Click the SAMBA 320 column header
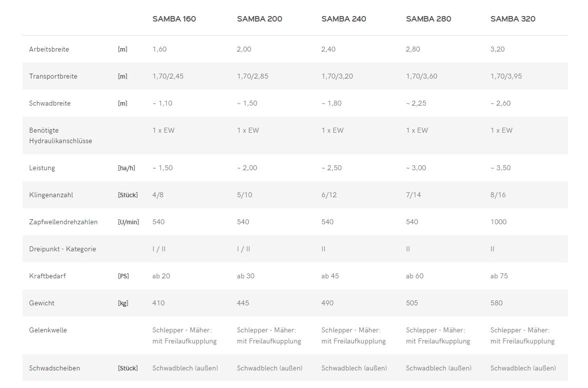Screen dimensions: 588x388 [512, 19]
